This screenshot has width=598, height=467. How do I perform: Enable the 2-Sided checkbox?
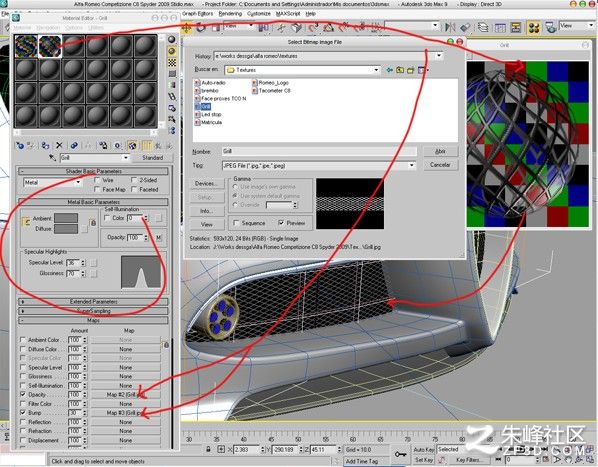(x=134, y=180)
